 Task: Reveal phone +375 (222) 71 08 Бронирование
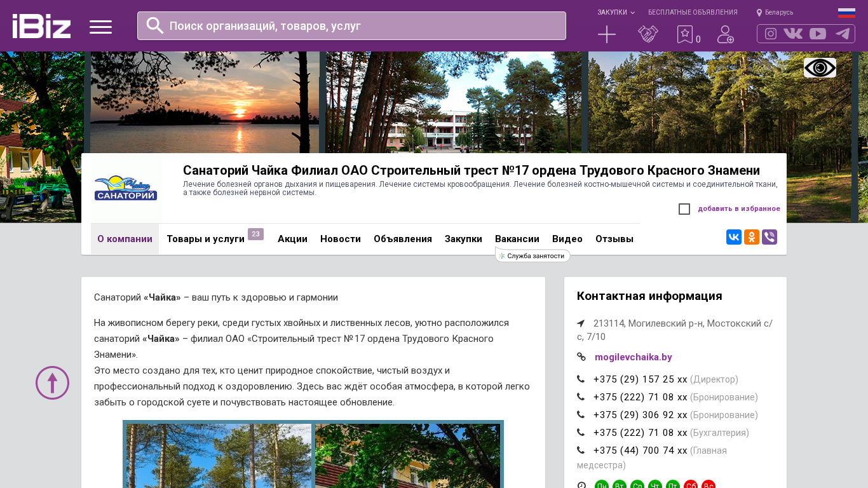pyautogui.click(x=641, y=397)
